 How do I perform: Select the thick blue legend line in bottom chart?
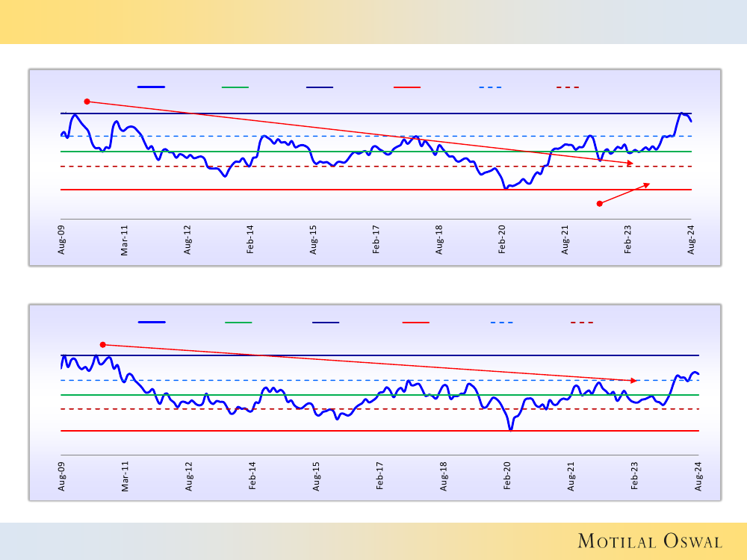[152, 323]
